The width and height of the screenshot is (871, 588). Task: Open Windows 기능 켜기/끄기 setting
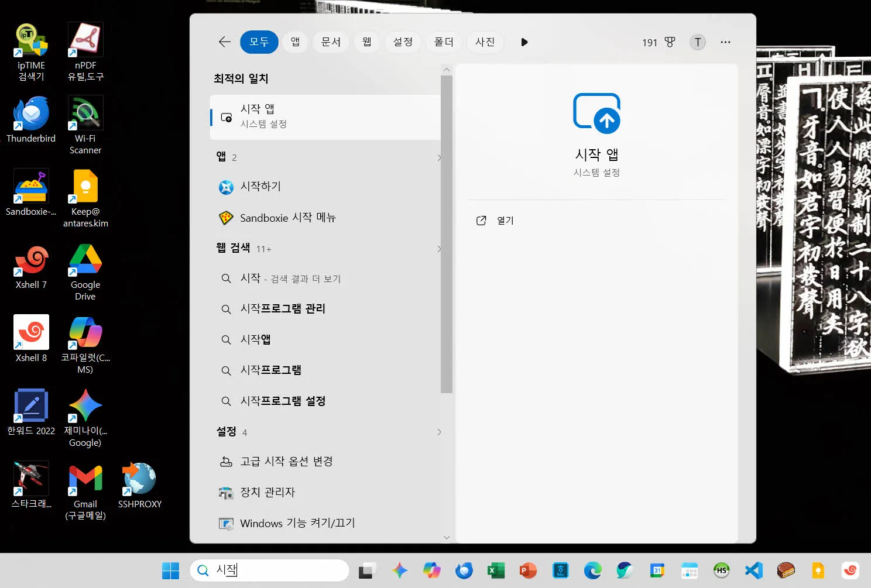(325, 523)
